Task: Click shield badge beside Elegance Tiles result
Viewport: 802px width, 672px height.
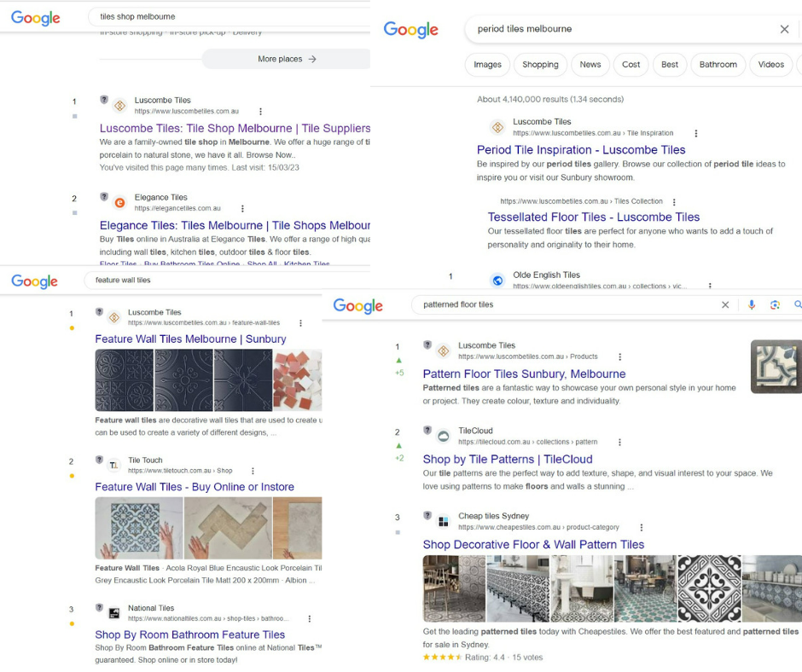Action: 104,196
